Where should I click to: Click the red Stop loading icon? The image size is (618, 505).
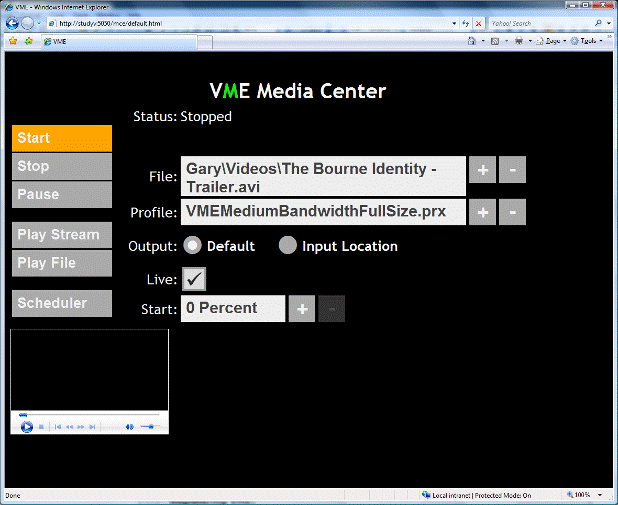tap(478, 23)
